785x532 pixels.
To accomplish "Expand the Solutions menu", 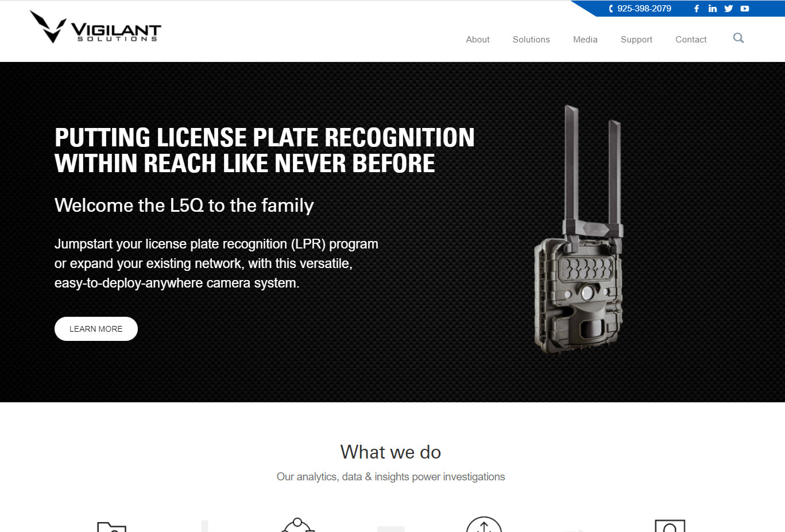I will pos(531,40).
